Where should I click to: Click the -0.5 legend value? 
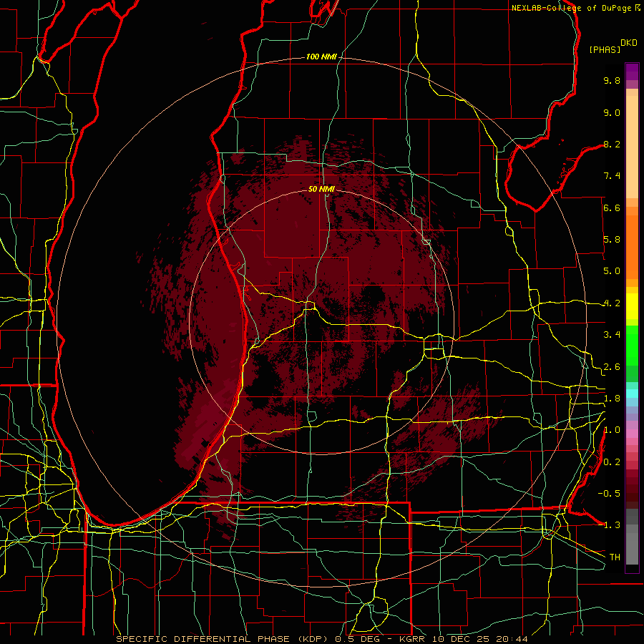point(609,494)
